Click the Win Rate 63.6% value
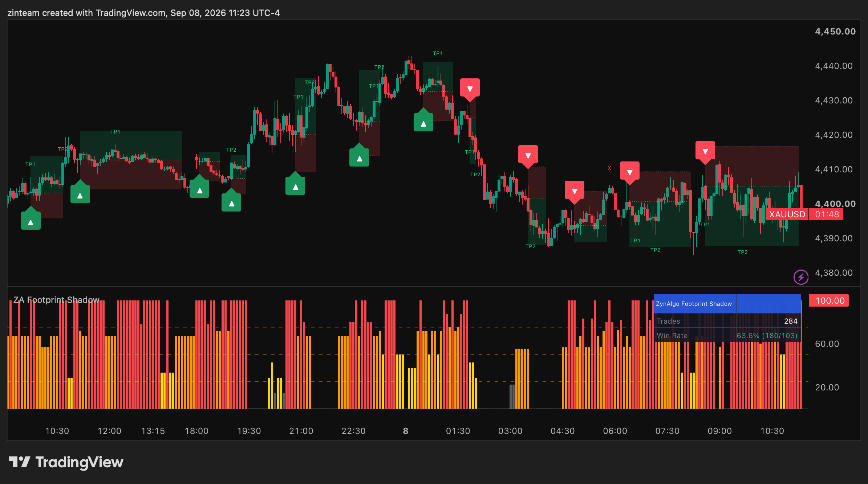The width and height of the screenshot is (868, 484). 767,336
